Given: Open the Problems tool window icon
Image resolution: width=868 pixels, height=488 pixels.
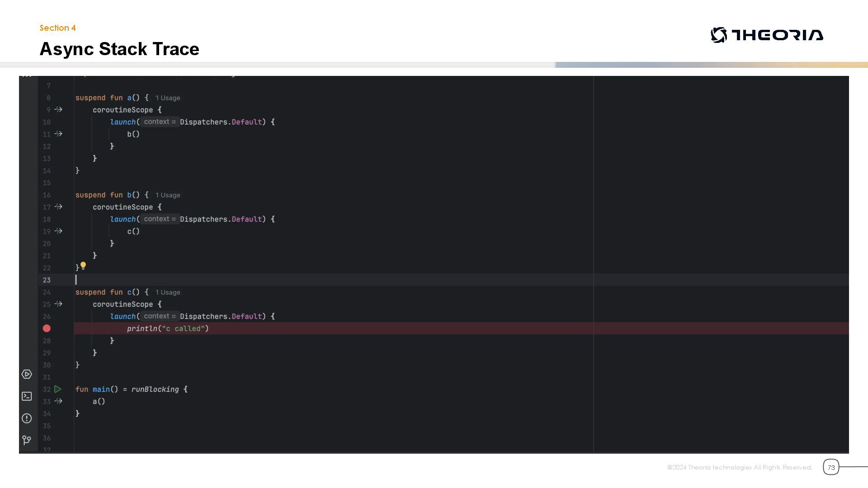Looking at the screenshot, I should click(27, 418).
